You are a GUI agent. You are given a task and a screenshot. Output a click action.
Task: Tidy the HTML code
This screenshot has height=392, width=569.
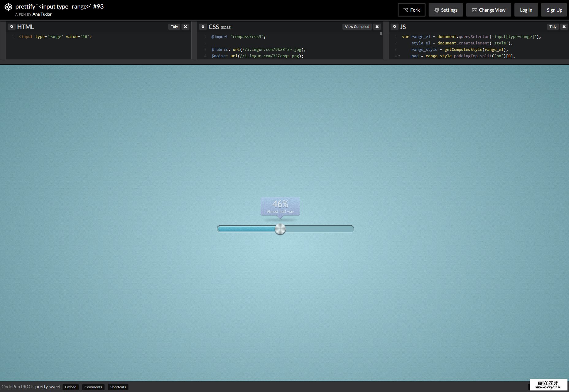tap(174, 27)
